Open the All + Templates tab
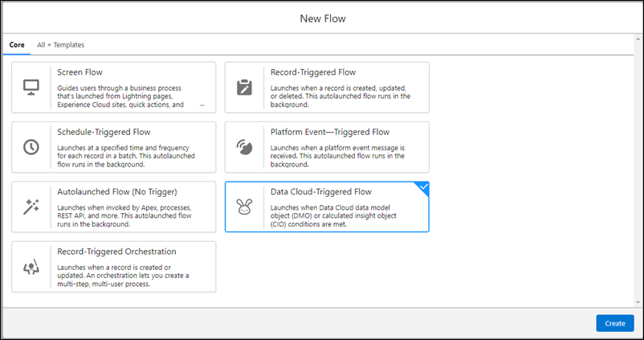This screenshot has width=644, height=340. [61, 44]
